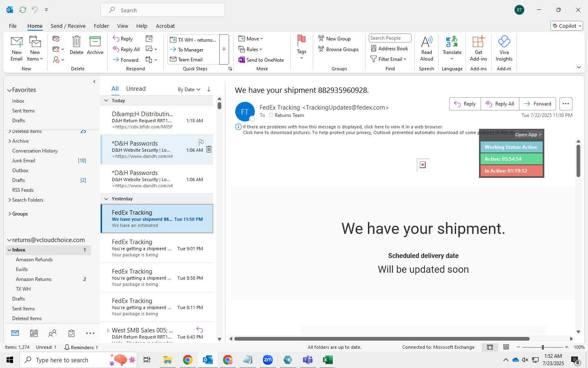
Task: Click Browse Groups
Action: point(338,49)
